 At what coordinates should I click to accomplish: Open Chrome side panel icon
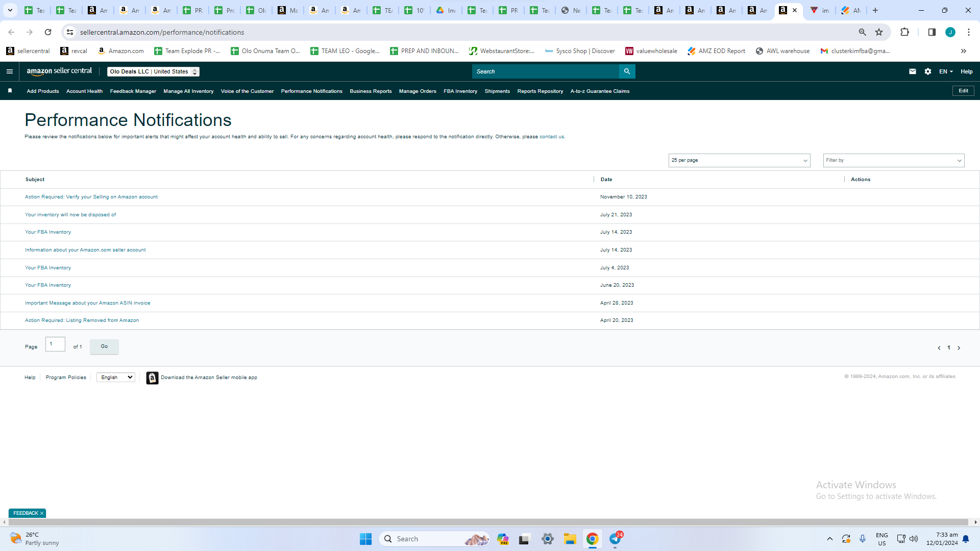[x=932, y=32]
